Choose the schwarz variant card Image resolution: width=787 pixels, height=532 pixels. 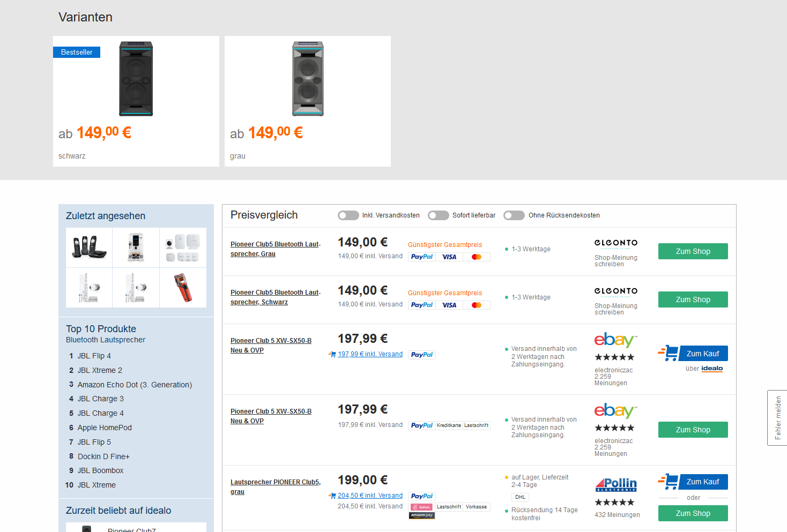point(136,101)
